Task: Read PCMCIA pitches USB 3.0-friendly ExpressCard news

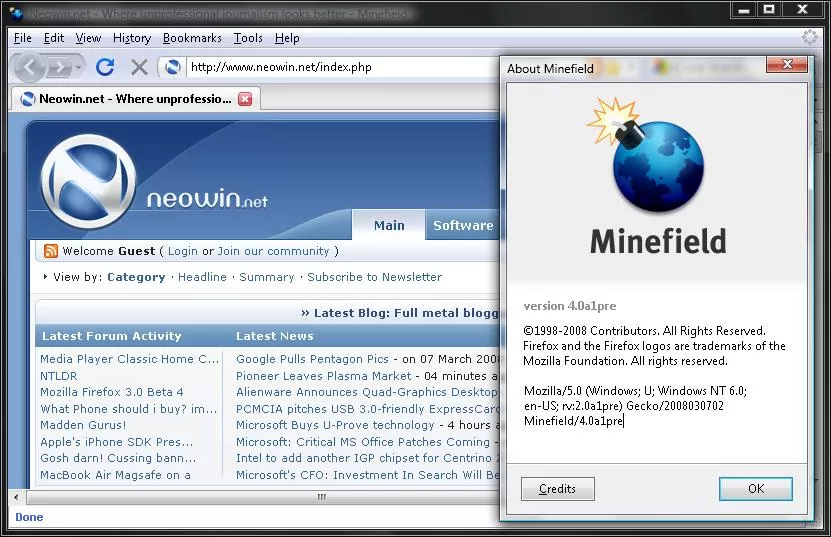Action: pyautogui.click(x=367, y=409)
